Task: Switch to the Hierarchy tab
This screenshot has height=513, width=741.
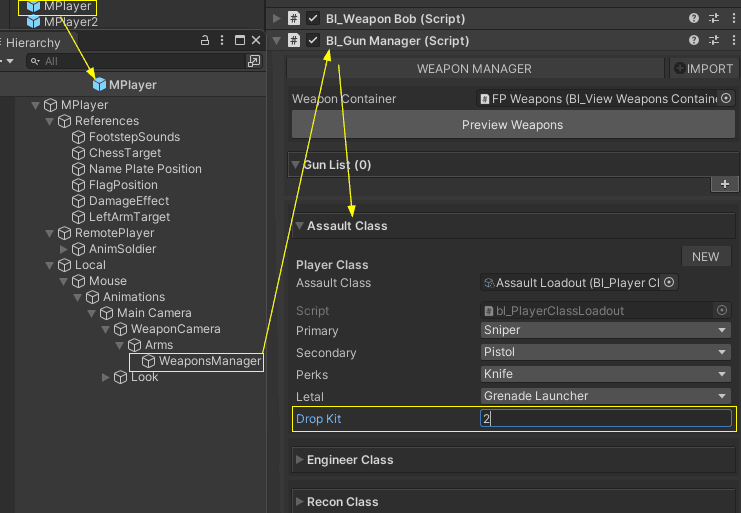Action: [32, 43]
